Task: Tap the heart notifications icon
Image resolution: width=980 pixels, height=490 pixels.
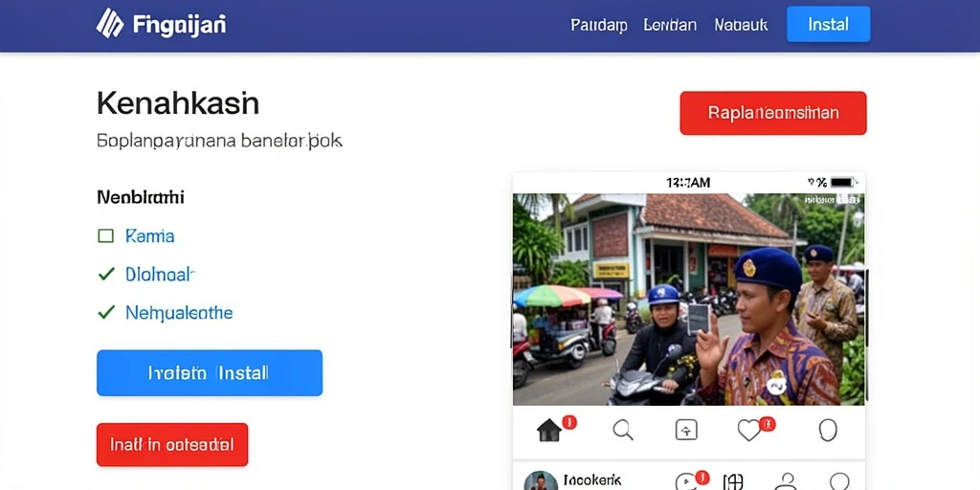Action: (748, 430)
